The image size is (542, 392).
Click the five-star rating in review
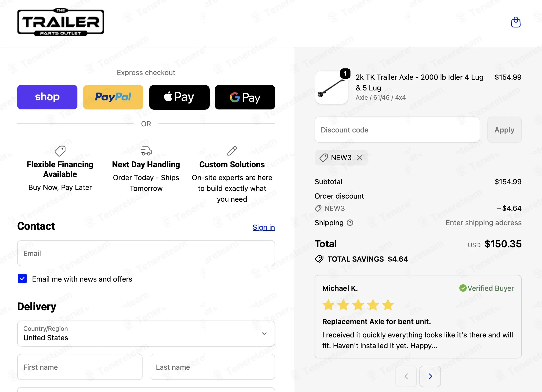pos(358,305)
